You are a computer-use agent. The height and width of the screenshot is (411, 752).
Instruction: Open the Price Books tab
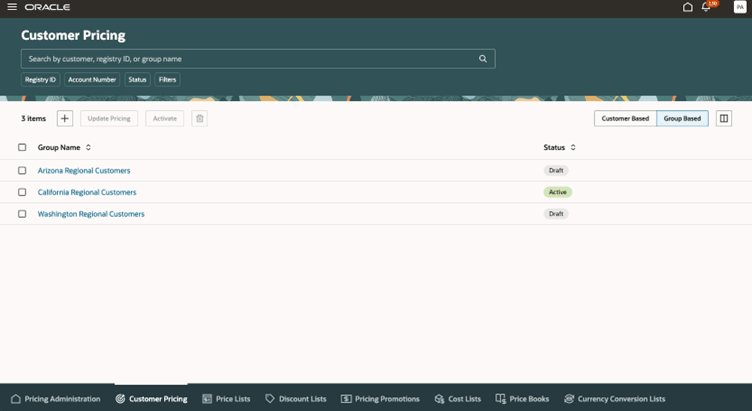click(522, 399)
